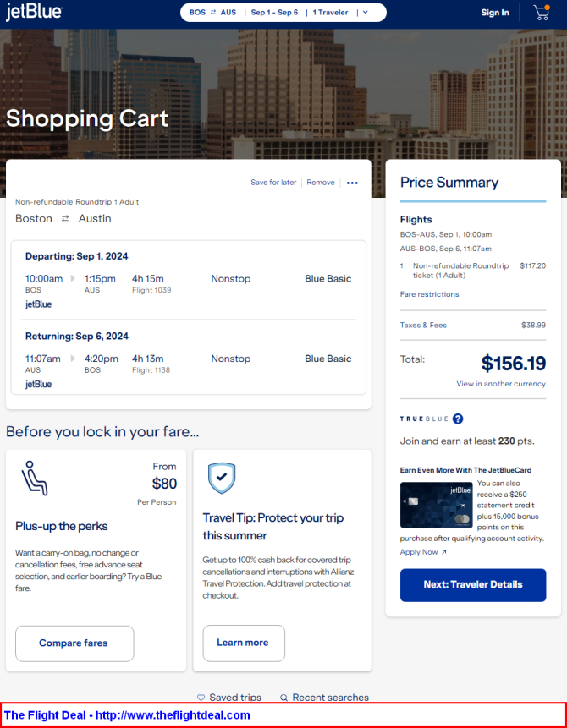Open the shopping cart icon in header
The width and height of the screenshot is (567, 728).
[x=542, y=12]
